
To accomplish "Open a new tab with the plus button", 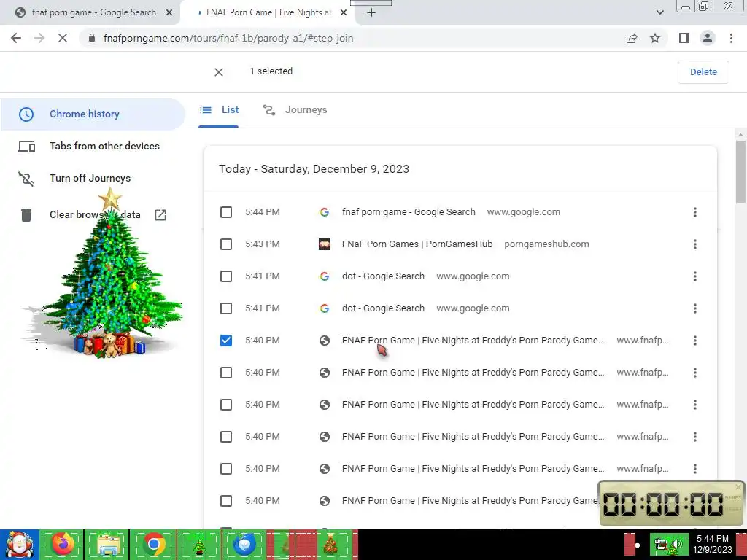I will tap(371, 13).
